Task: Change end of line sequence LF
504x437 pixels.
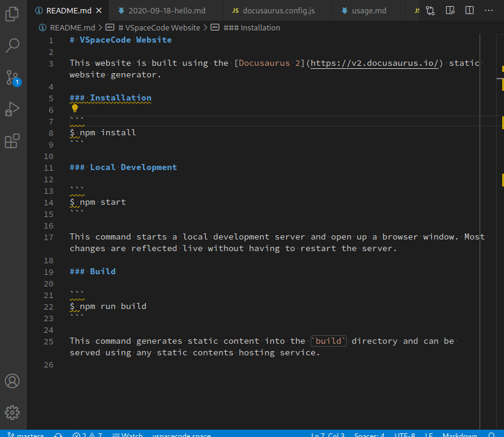Action: pos(429,435)
